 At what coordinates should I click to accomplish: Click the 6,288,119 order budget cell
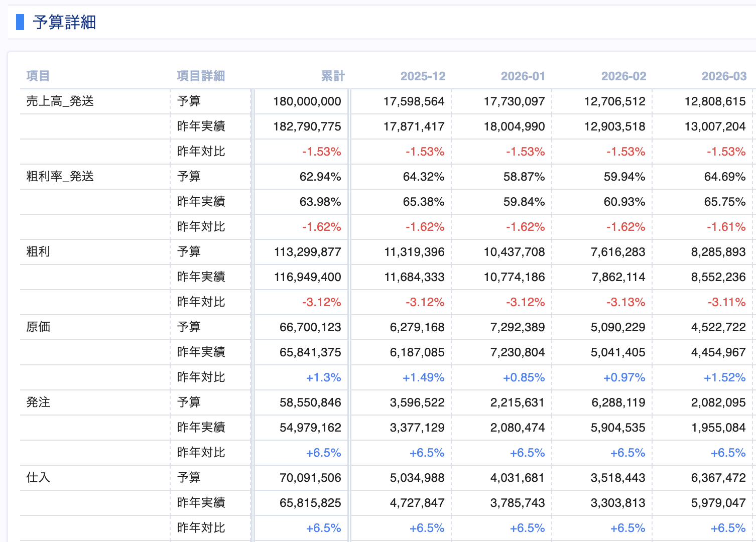(x=618, y=402)
